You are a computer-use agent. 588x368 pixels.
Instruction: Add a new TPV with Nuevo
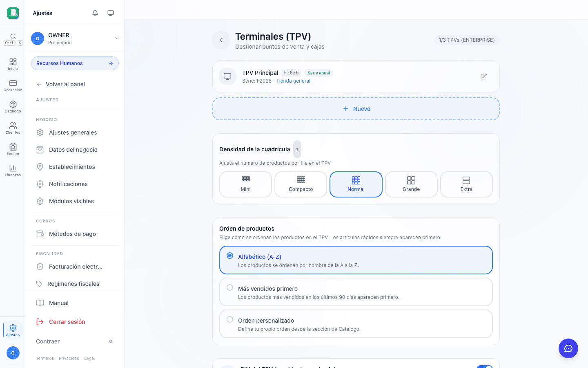pyautogui.click(x=356, y=109)
